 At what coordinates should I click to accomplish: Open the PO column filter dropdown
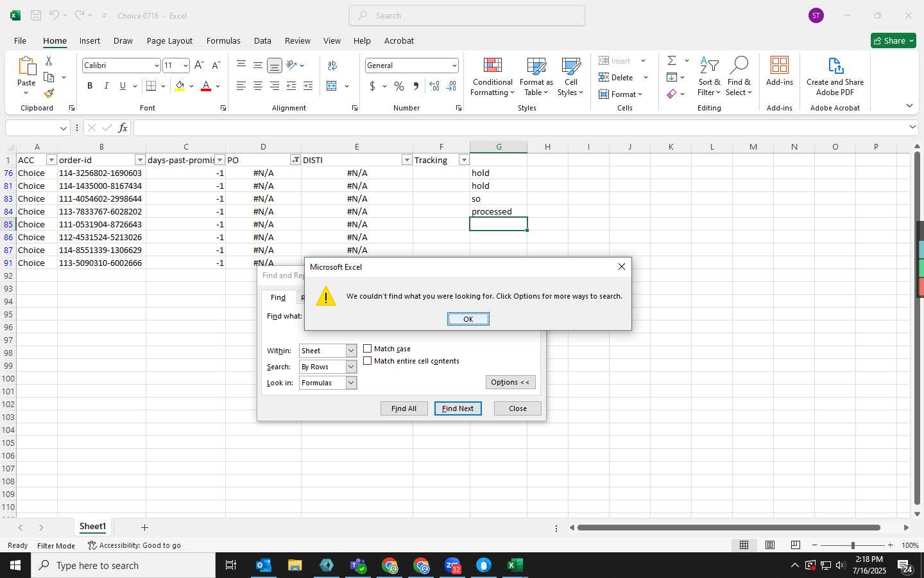point(295,160)
